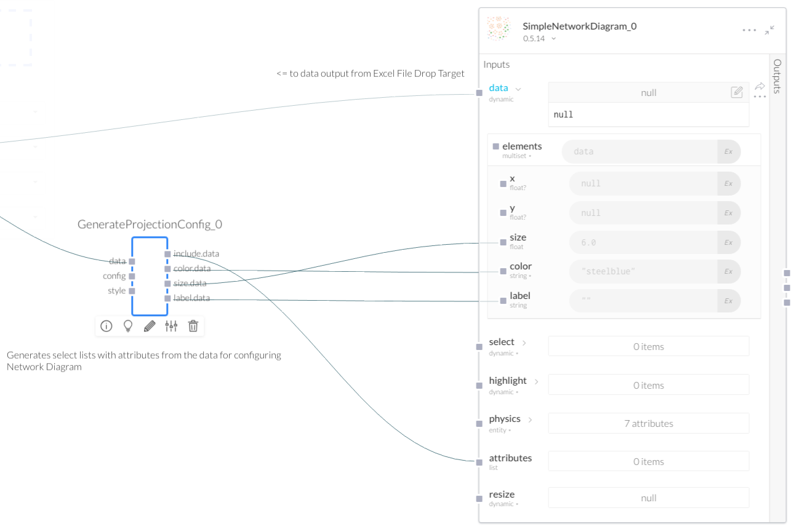Click edit icon in data null field
This screenshot has width=794, height=532.
coord(736,92)
